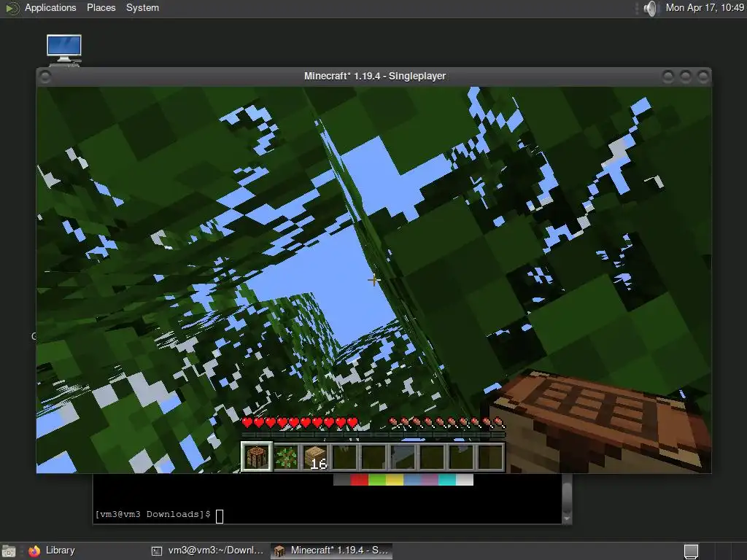Open the Computer desktop icon
747x560 pixels.
64,50
